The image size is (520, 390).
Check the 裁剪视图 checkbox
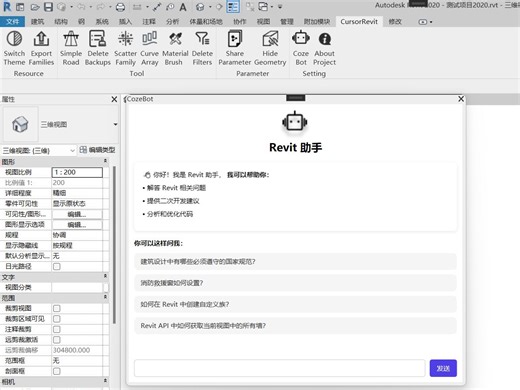tap(57, 308)
